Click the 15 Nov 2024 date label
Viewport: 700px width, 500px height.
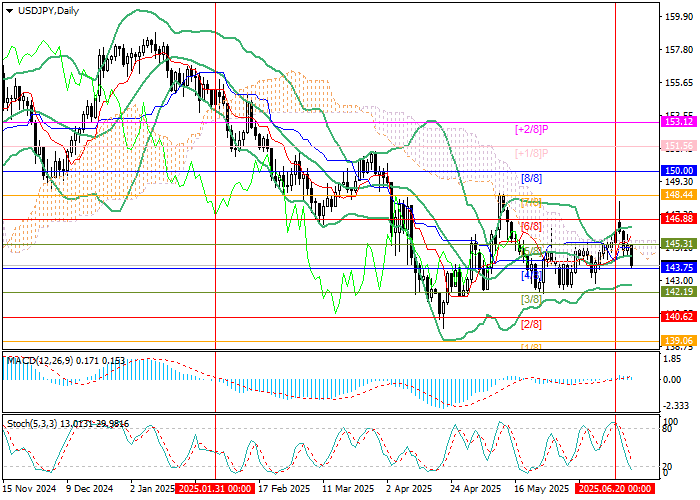click(x=28, y=490)
